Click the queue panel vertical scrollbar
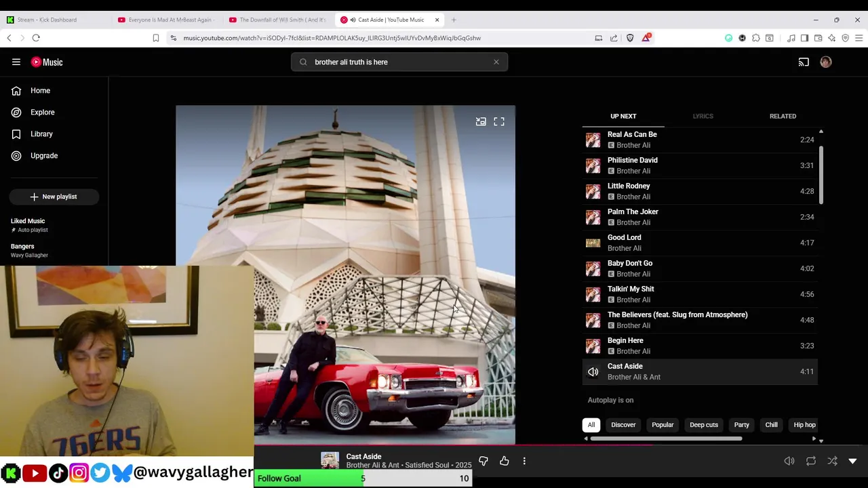This screenshot has width=868, height=488. point(821,175)
